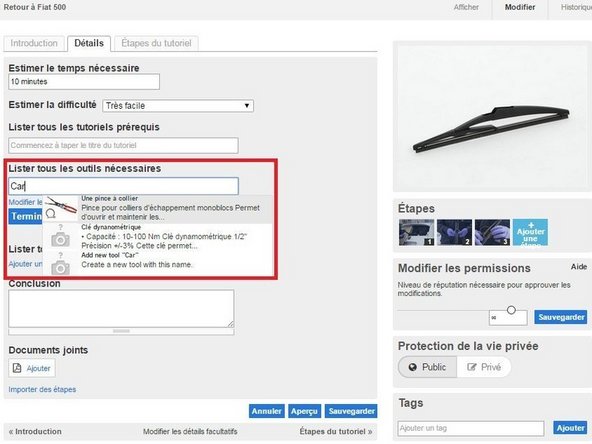This screenshot has width=592, height=444.
Task: Click the Ajouter une étape tile
Action: coord(530,232)
